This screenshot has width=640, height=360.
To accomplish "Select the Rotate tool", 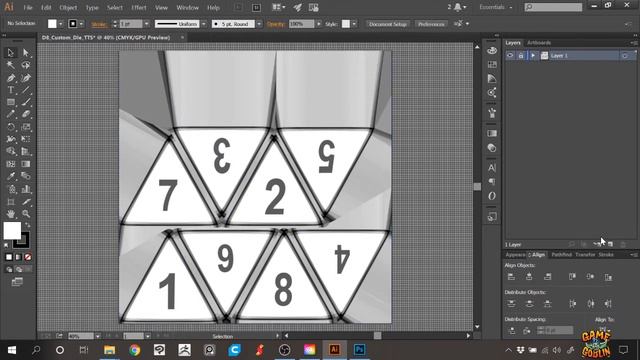I will point(11,127).
